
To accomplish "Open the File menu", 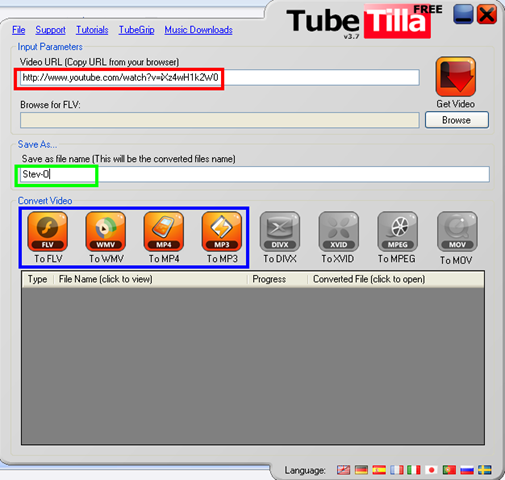I will pos(19,30).
